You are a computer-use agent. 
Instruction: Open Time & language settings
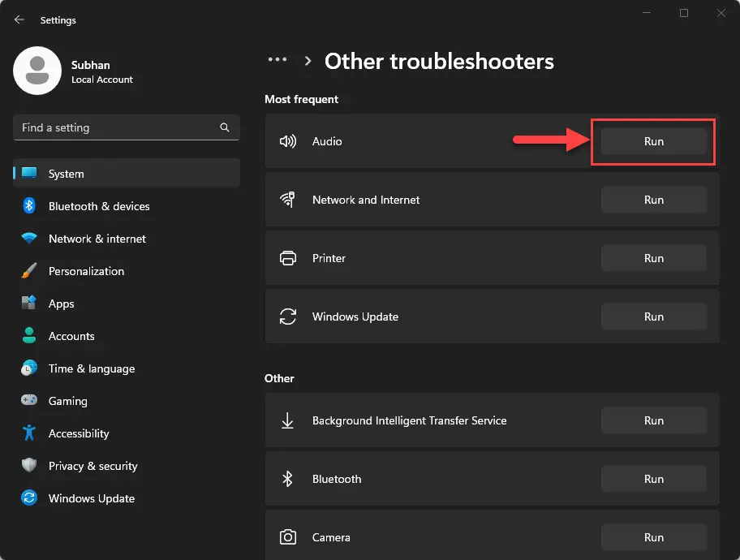pyautogui.click(x=127, y=368)
